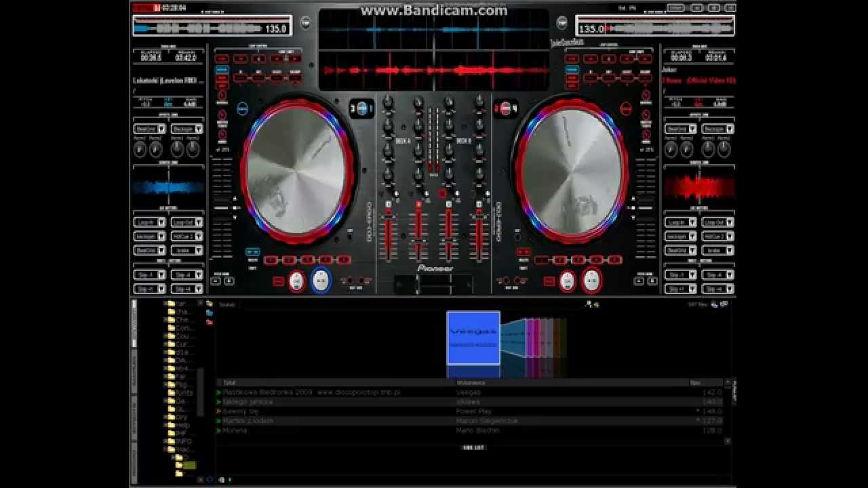Click the blue button in the right deck loop section
The image size is (868, 488).
click(x=572, y=70)
